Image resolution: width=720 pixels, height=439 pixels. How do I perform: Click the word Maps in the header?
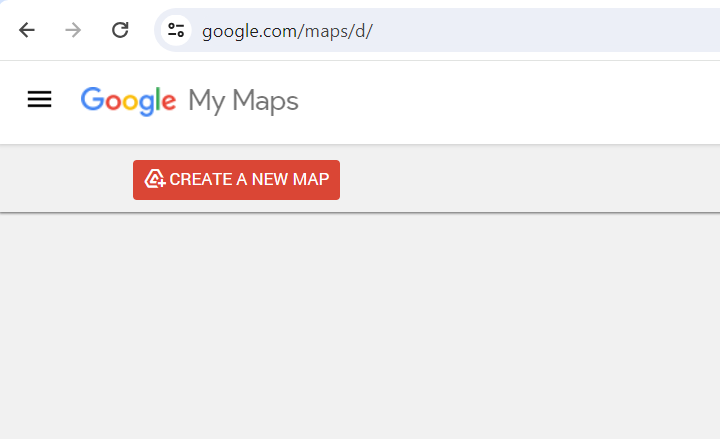[265, 101]
